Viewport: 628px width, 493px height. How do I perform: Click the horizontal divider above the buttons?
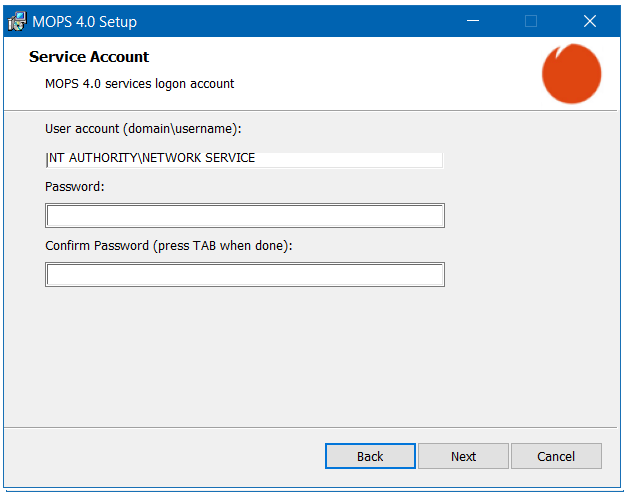coord(313,427)
